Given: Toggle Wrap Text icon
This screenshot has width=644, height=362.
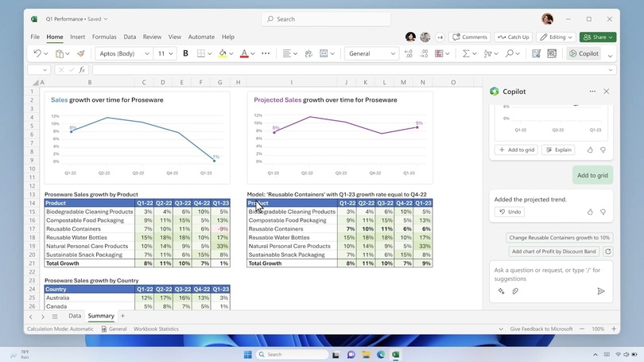Looking at the screenshot, I should tap(308, 53).
